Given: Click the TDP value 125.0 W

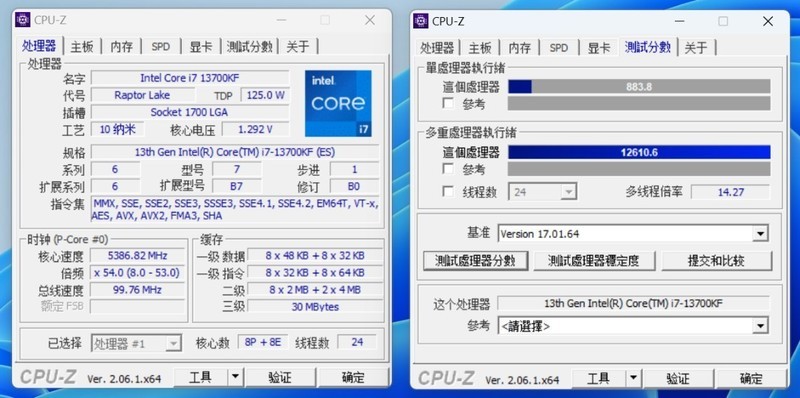Looking at the screenshot, I should [265, 95].
